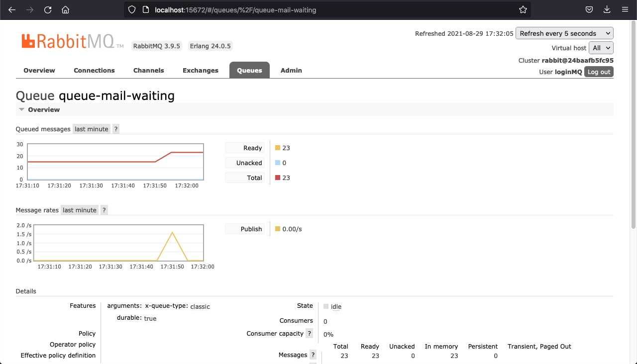Switch to the Channels tab

pos(148,70)
